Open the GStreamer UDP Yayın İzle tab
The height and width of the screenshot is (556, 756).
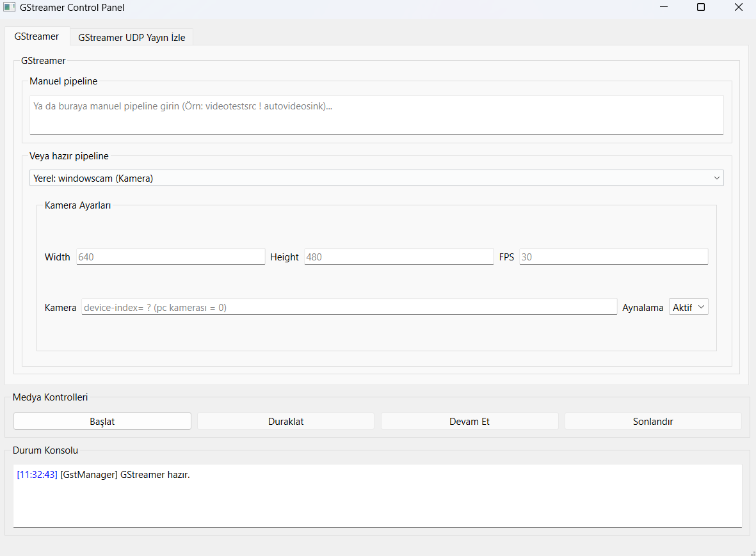point(132,38)
